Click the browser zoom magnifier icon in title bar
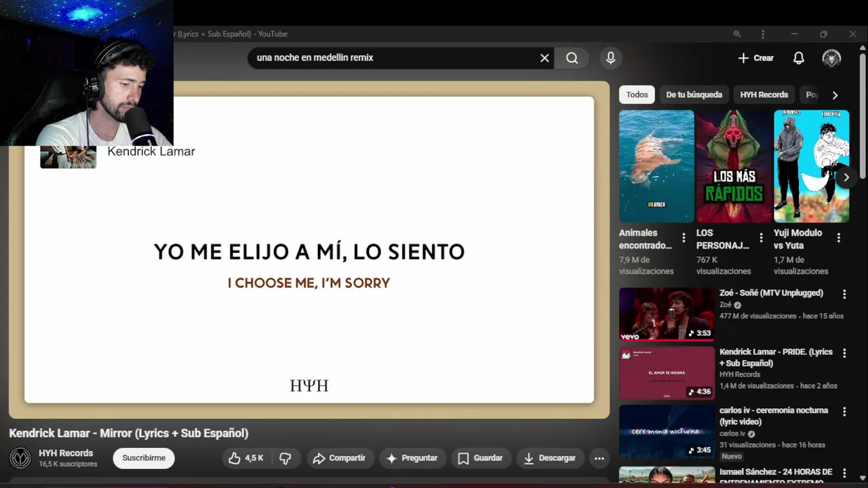 coord(737,34)
